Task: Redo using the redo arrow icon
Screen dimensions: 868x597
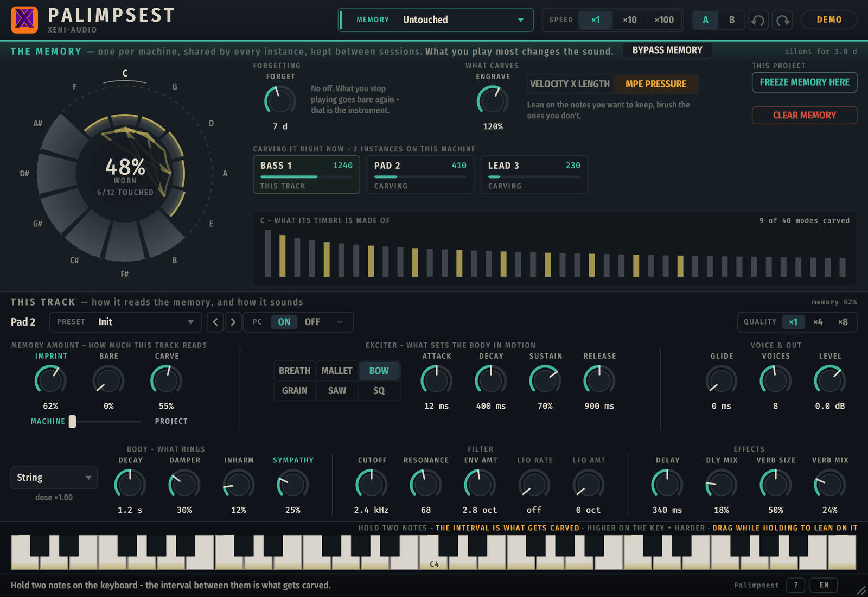Action: click(782, 20)
